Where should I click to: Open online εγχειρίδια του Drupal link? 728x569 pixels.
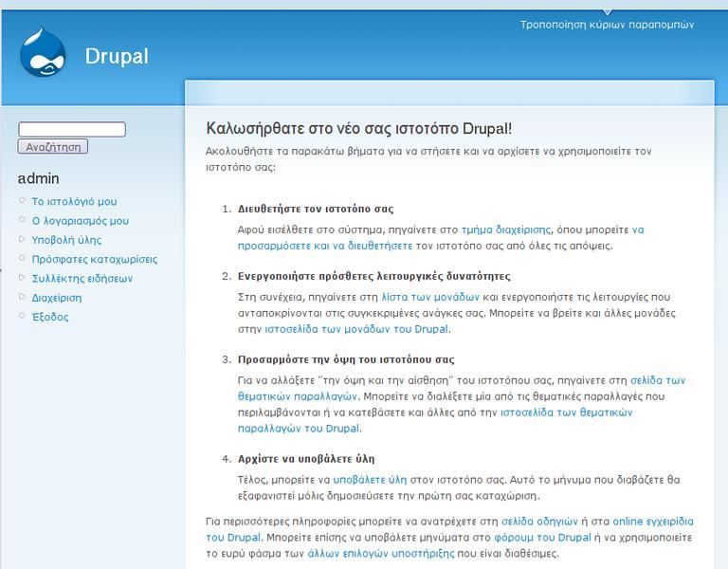tap(653, 522)
